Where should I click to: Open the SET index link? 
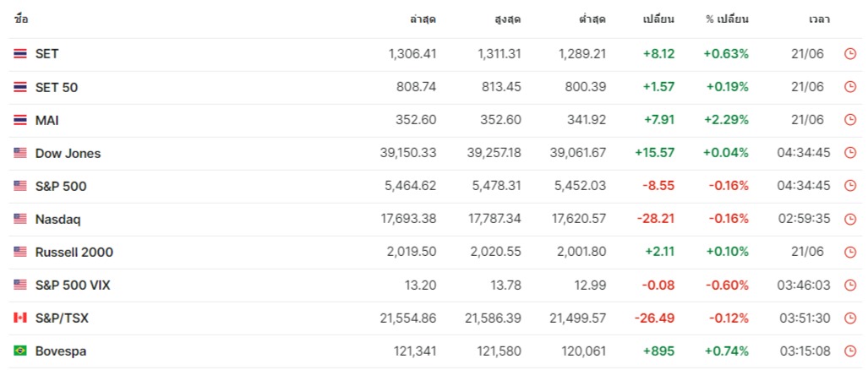point(46,54)
